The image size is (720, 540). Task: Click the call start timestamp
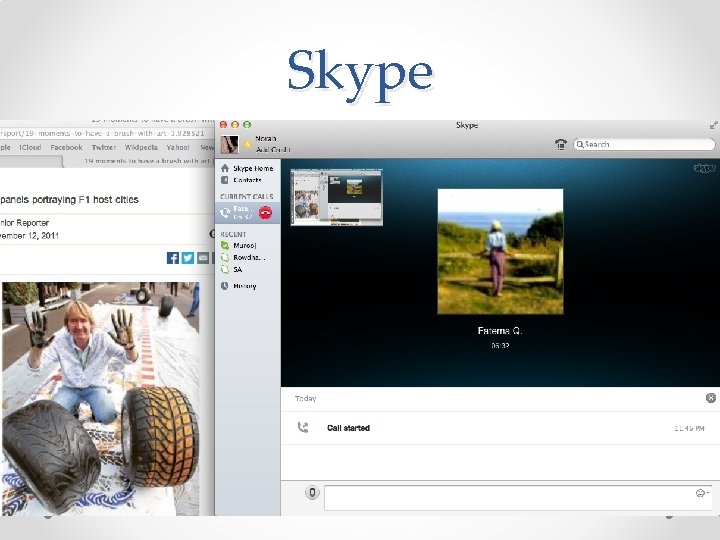[x=689, y=428]
